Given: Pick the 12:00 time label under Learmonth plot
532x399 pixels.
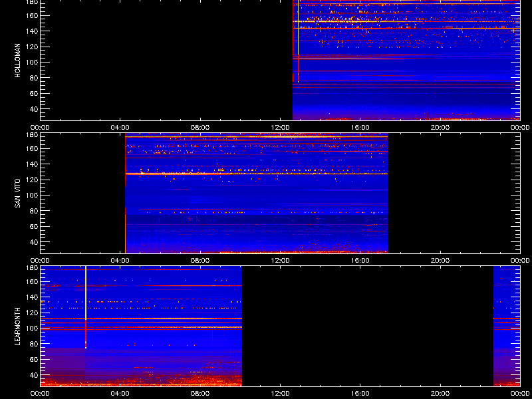Looking at the screenshot, I should point(280,394).
